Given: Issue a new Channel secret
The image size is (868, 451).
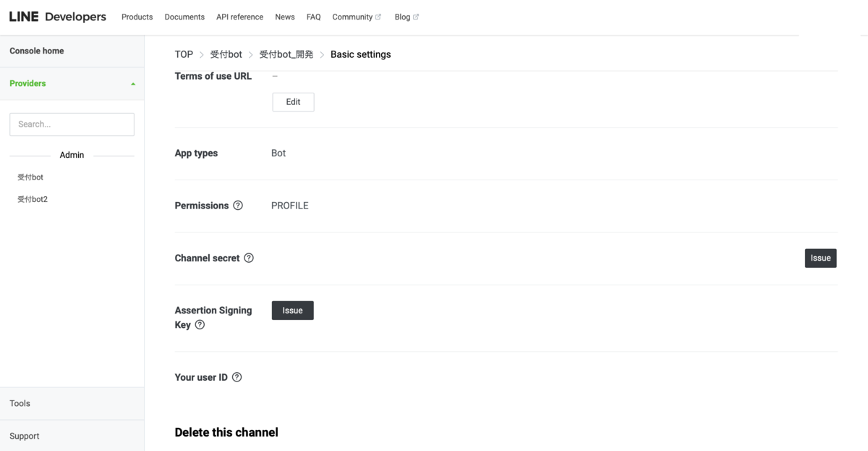Looking at the screenshot, I should click(x=820, y=258).
